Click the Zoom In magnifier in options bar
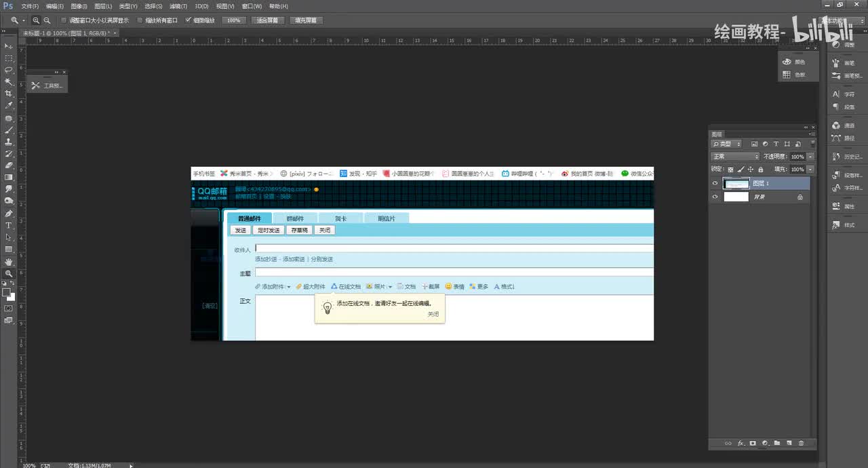 tap(36, 20)
